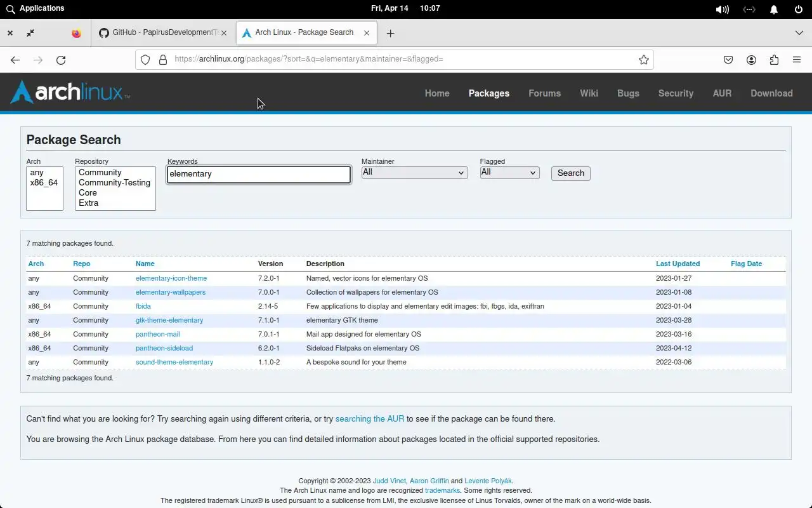Click the Keywords input field
This screenshot has height=508, width=812.
tap(259, 174)
